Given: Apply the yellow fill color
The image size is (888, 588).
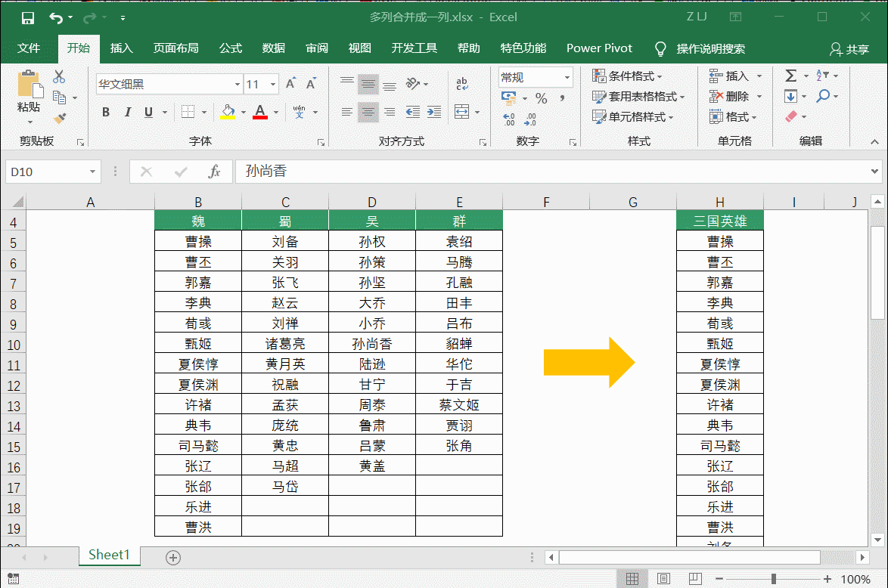Looking at the screenshot, I should pos(228,112).
